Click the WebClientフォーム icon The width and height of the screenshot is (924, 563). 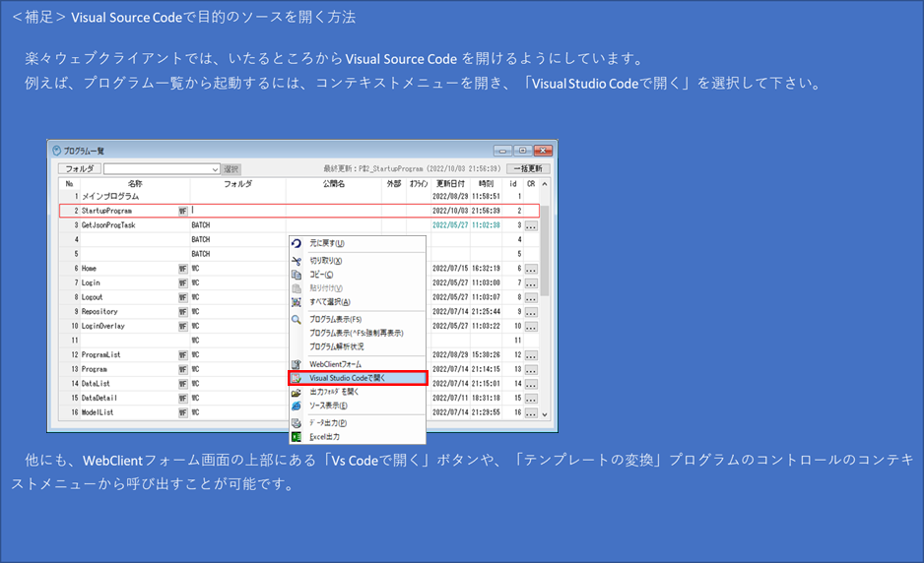(x=297, y=364)
